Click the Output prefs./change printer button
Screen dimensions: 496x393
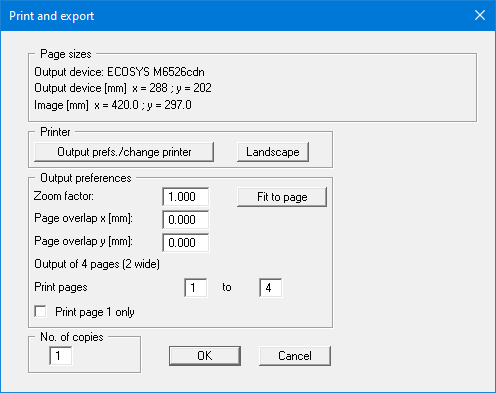[x=124, y=152]
